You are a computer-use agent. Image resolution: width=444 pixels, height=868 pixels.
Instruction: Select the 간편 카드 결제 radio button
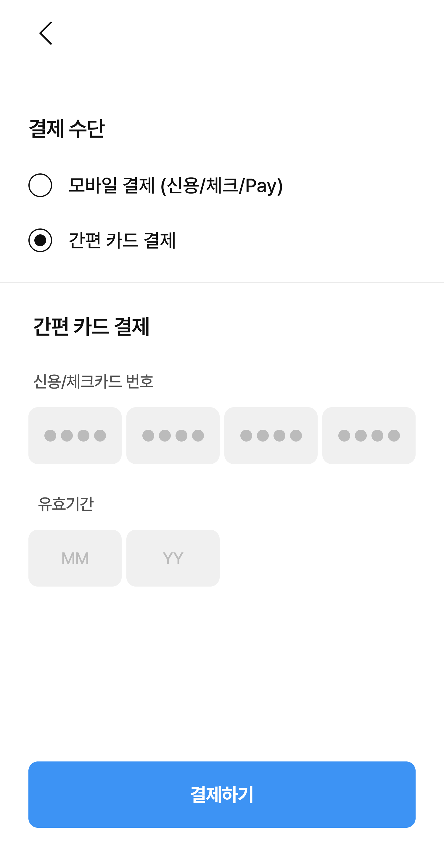(40, 240)
